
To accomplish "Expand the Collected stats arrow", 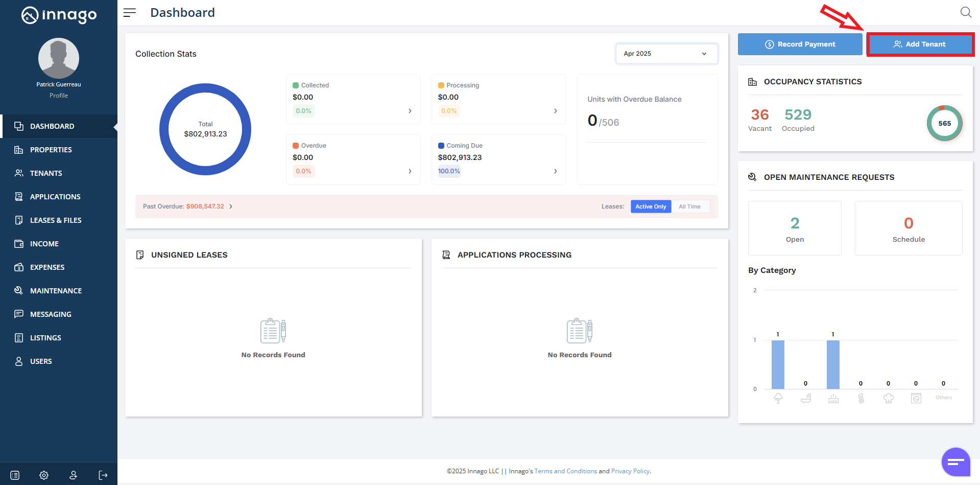I will tap(410, 111).
